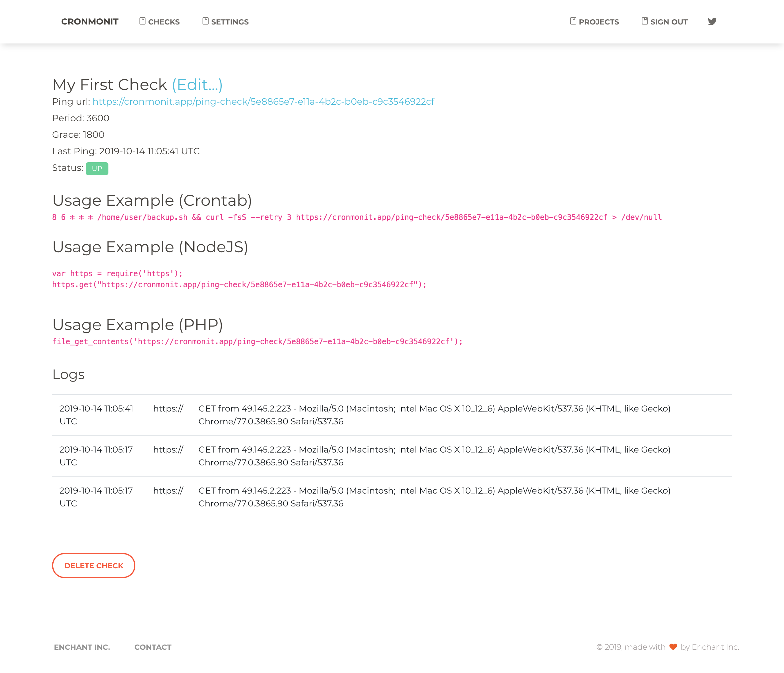Click the orange heart in footer
Screen dimensions: 784x673
pyautogui.click(x=673, y=647)
